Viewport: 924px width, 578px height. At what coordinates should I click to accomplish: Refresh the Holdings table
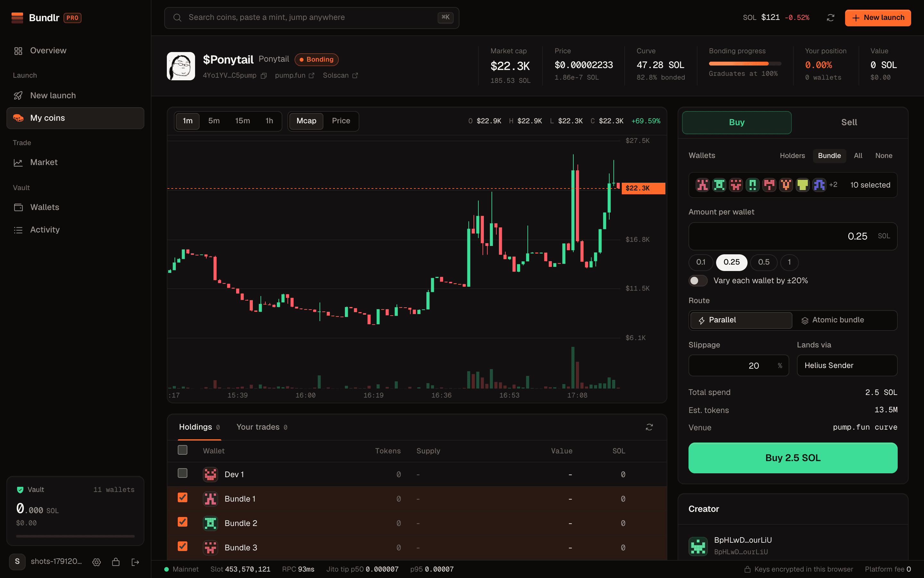pos(649,427)
